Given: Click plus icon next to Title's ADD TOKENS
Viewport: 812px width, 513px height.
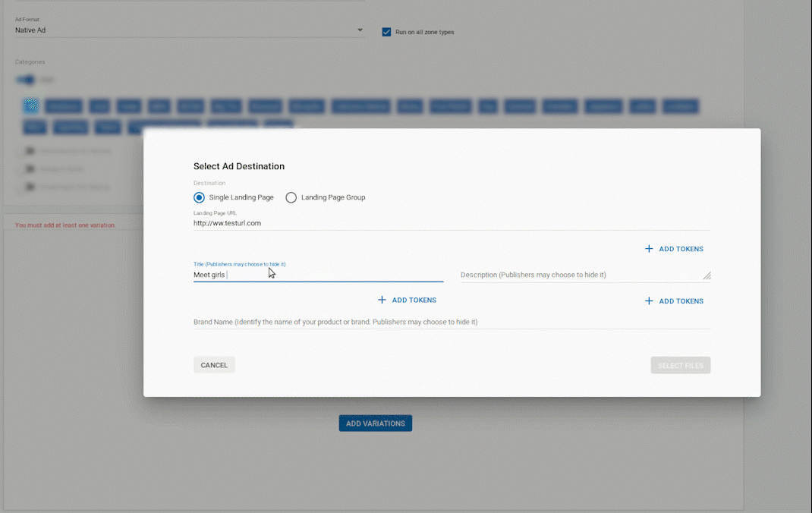Looking at the screenshot, I should 382,300.
